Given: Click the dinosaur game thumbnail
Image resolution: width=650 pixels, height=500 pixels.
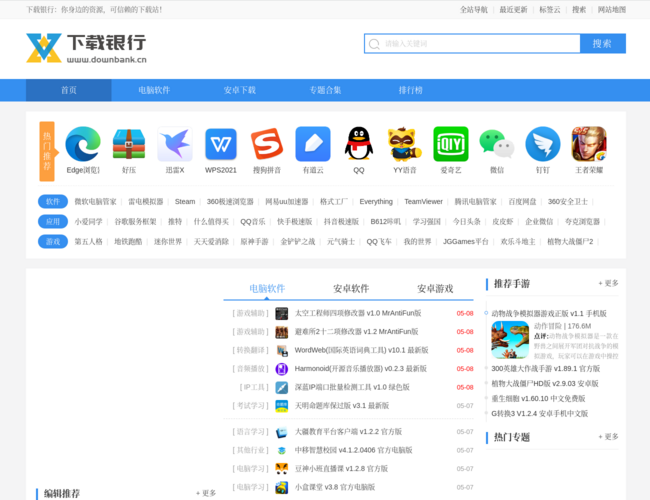Looking at the screenshot, I should (510, 340).
